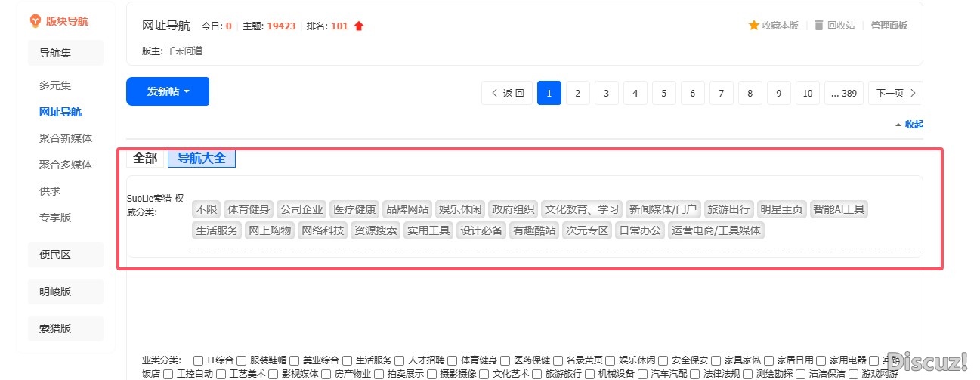
Task: Select the 资源搜索 category tag
Action: (x=376, y=230)
